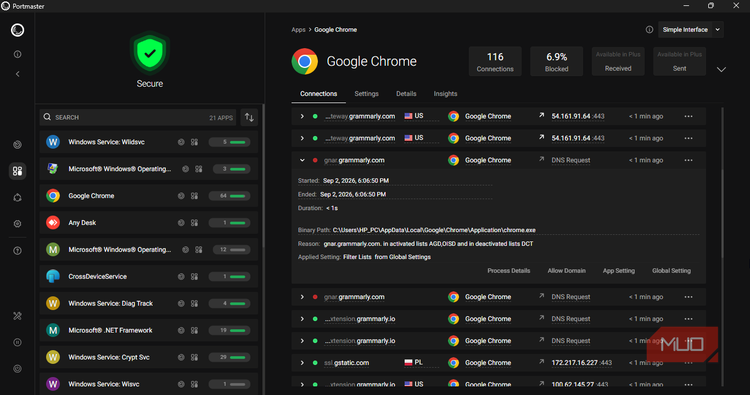Click grid icon on CrossDeviceService row
This screenshot has width=750, height=395.
coord(194,276)
